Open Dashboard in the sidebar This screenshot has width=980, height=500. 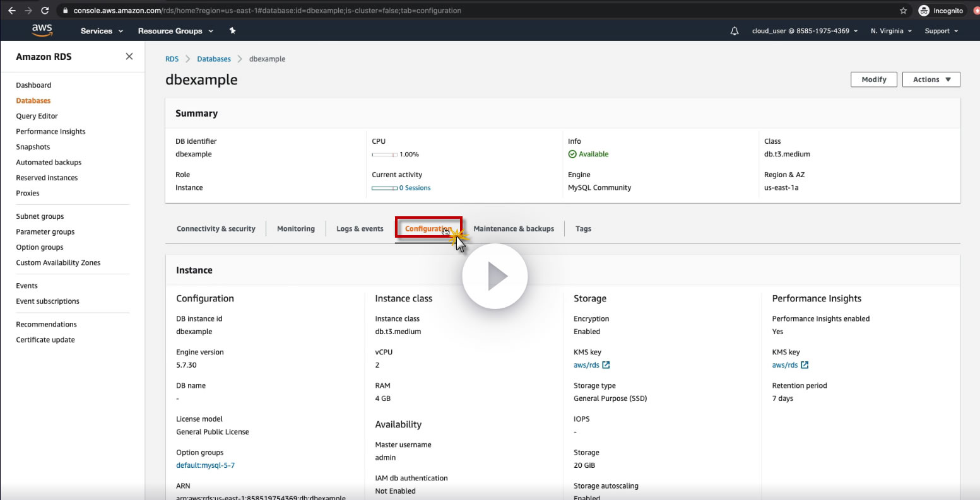pos(33,85)
